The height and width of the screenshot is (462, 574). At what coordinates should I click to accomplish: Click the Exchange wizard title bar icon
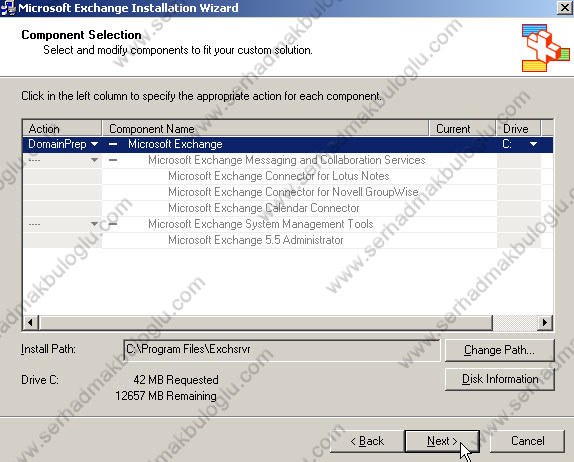[8, 8]
